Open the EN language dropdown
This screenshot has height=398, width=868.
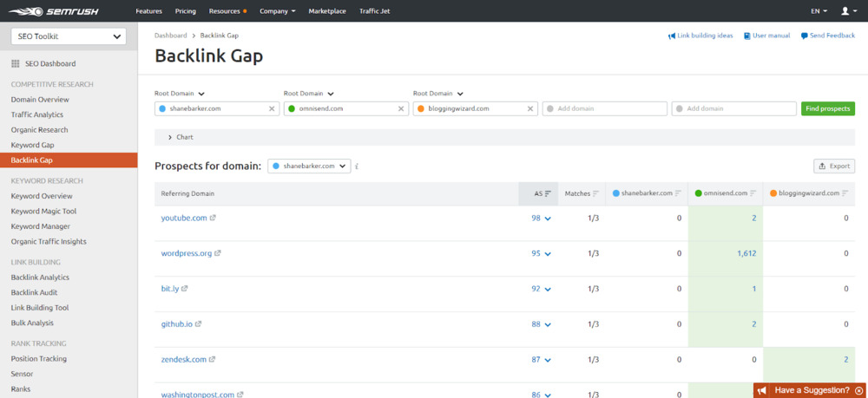[x=819, y=11]
